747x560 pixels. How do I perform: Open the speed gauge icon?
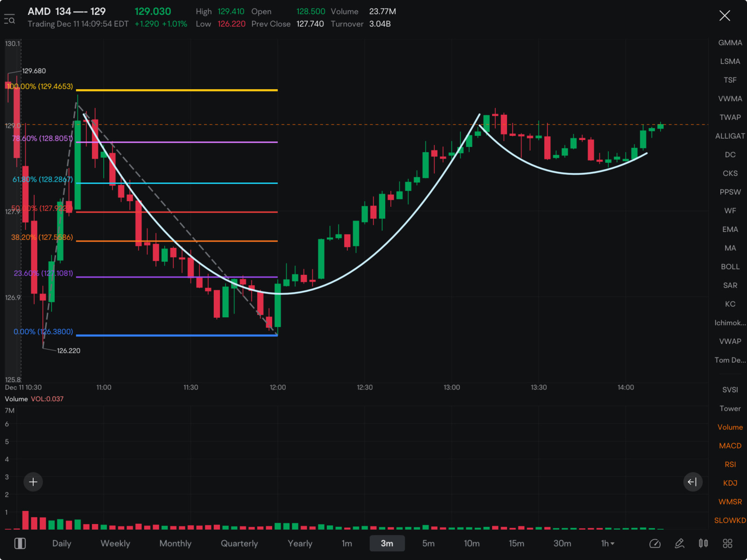[655, 543]
